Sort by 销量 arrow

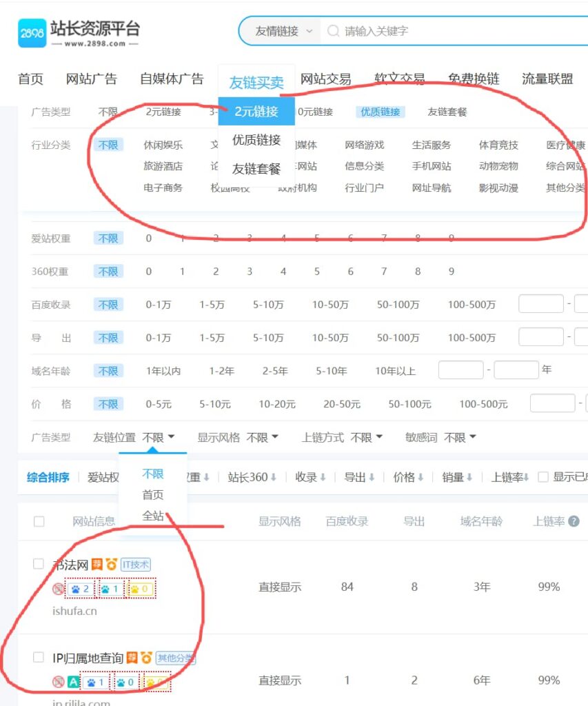tap(469, 477)
